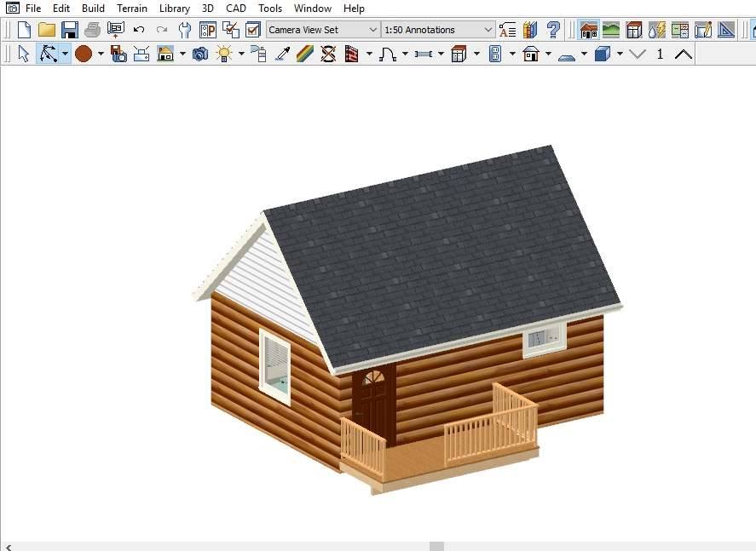Click the Print icon

tap(93, 30)
